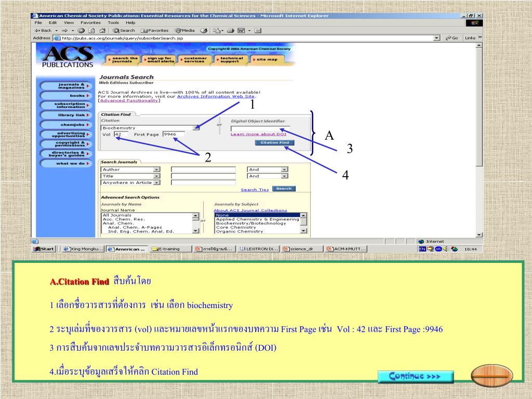Open the 'sign up for email alerts' tab
Screen dimensions: 532x399
coord(159,60)
